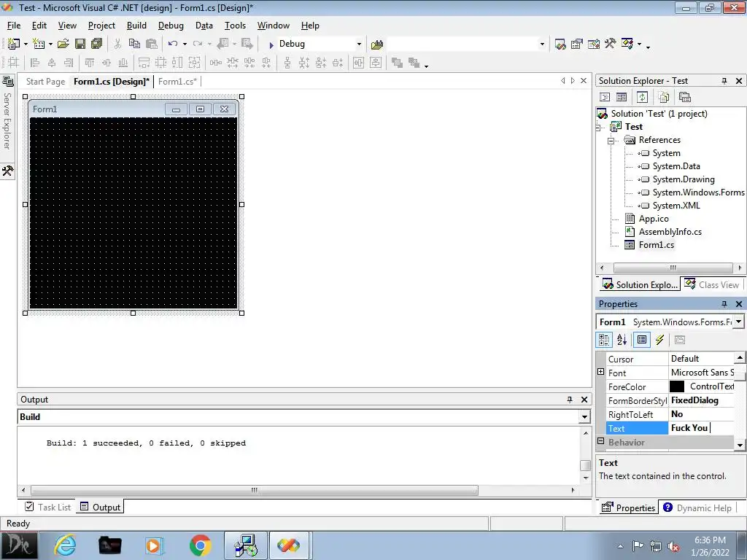
Task: Select AssemblyInfo.cs in Solution Explorer
Action: coord(670,232)
